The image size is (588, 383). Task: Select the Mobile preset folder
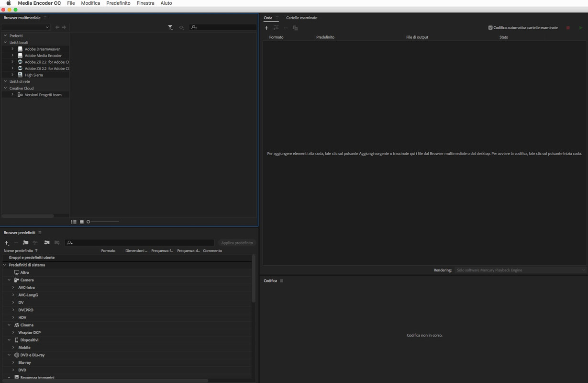[x=24, y=348]
